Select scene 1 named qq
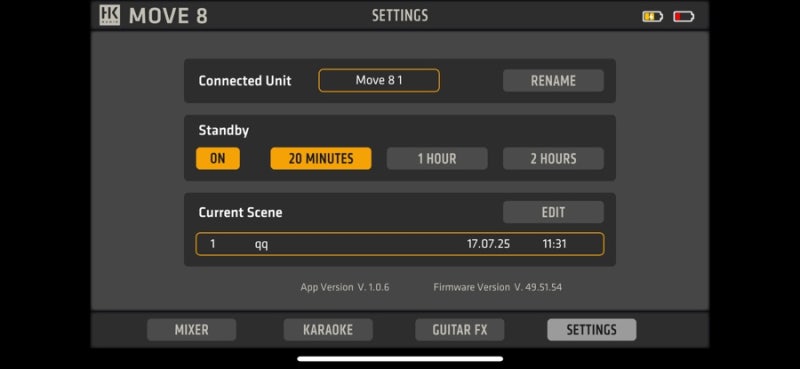The height and width of the screenshot is (369, 800). coord(400,244)
